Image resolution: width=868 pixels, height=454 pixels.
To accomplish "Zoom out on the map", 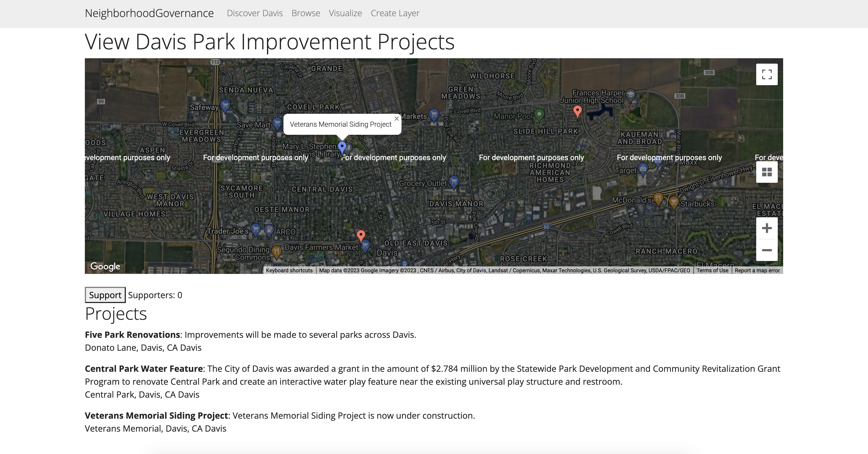I will (x=767, y=250).
